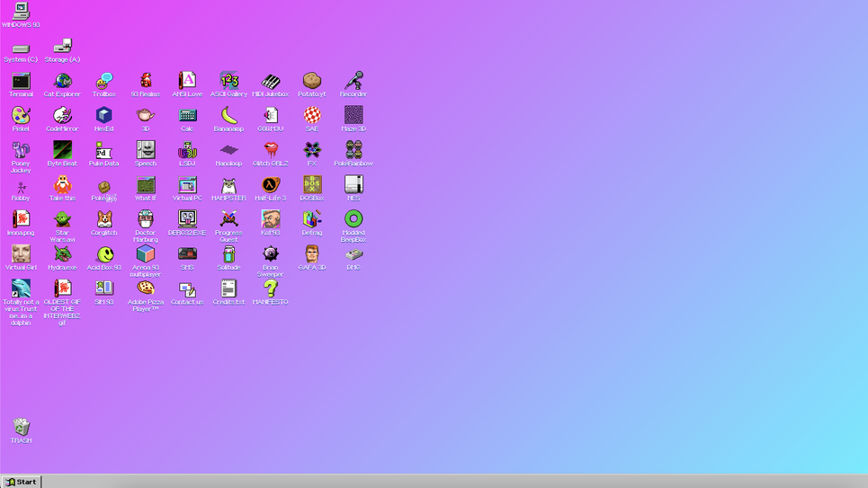The image size is (868, 488).
Task: Click the MANIFESTO question mark icon
Action: point(270,289)
